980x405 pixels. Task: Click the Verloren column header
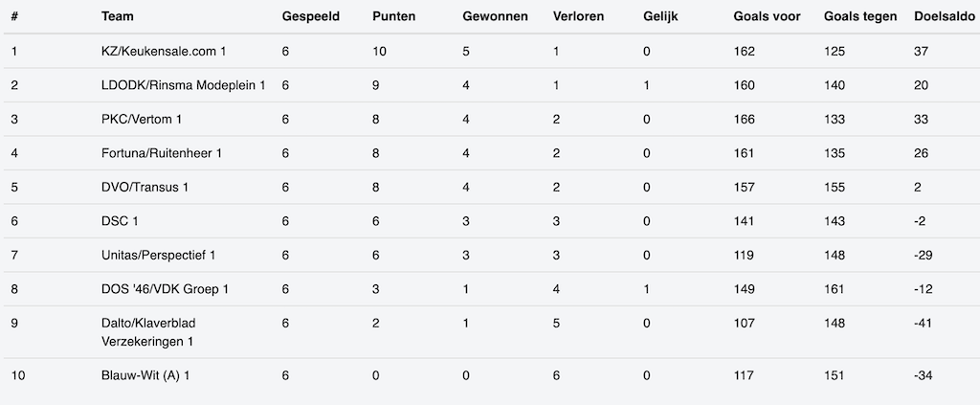click(x=579, y=16)
